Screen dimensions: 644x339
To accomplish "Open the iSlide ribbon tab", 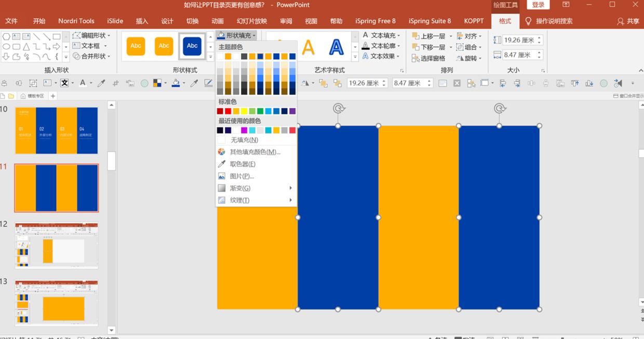I will click(115, 21).
